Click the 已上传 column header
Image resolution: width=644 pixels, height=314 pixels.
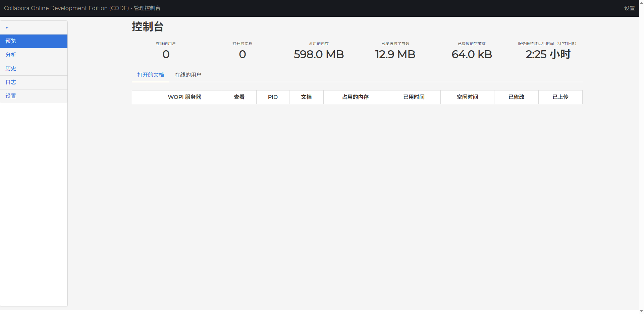tap(560, 97)
